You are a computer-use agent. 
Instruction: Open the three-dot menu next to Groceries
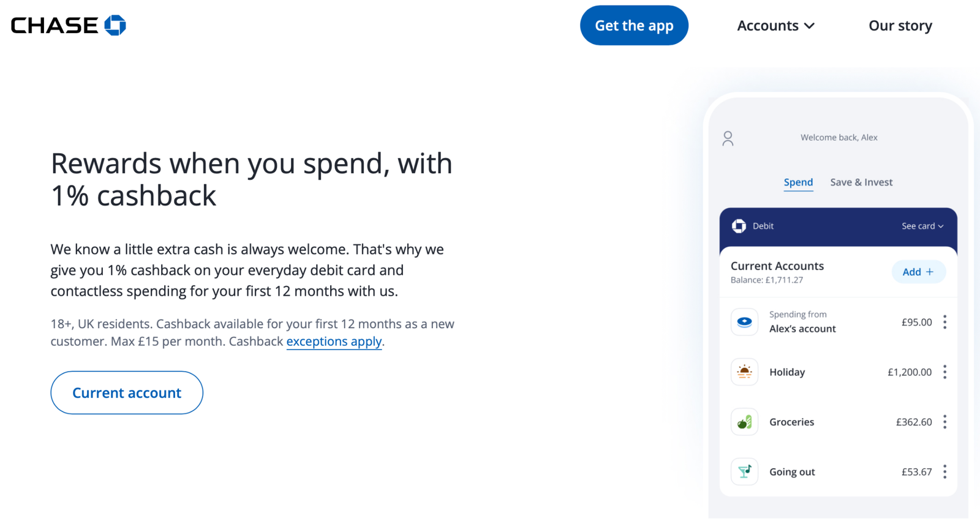click(x=945, y=422)
